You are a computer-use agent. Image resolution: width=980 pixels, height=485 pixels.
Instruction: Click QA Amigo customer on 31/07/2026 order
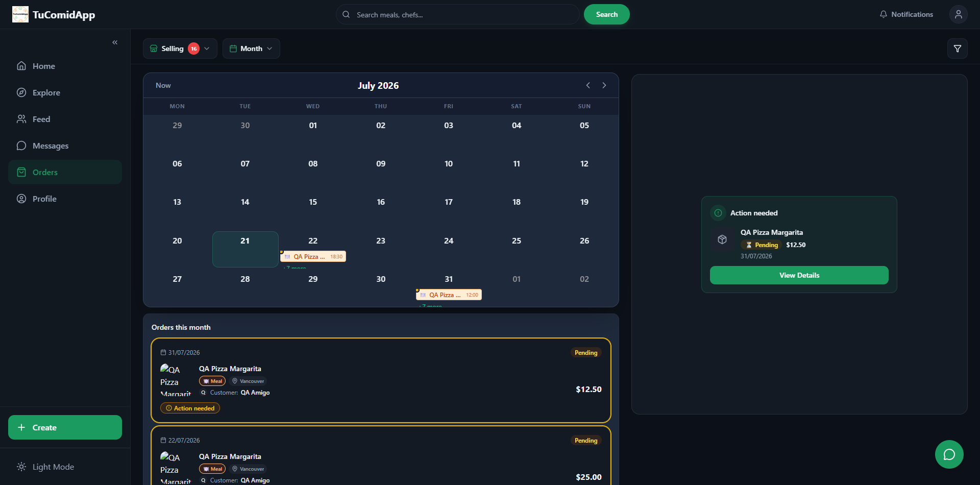(255, 393)
